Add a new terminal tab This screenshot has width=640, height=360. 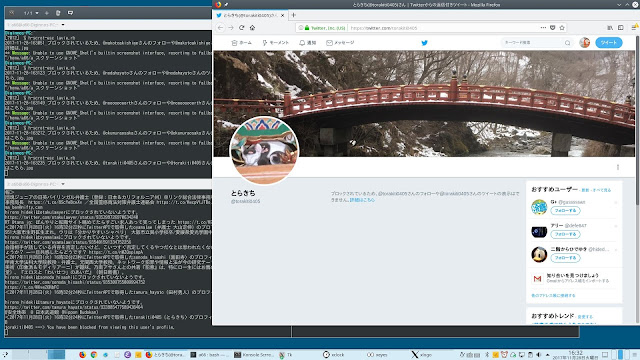pos(47,13)
